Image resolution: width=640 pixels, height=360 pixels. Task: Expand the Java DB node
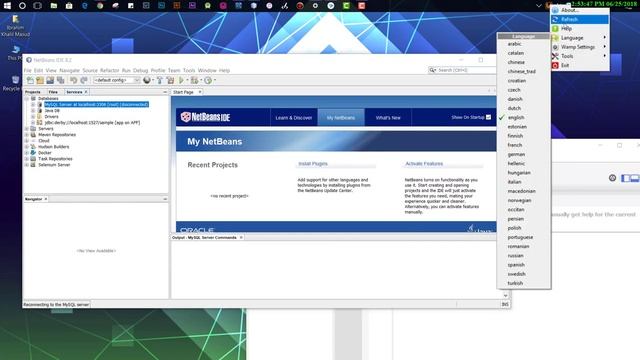pyautogui.click(x=33, y=111)
